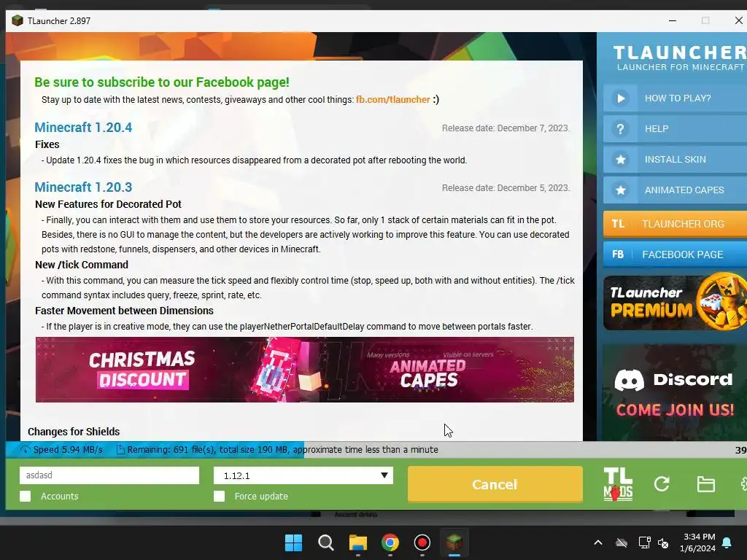The width and height of the screenshot is (747, 560).
Task: Click 'Be sure to subscribe' Facebook heading
Action: tap(162, 82)
